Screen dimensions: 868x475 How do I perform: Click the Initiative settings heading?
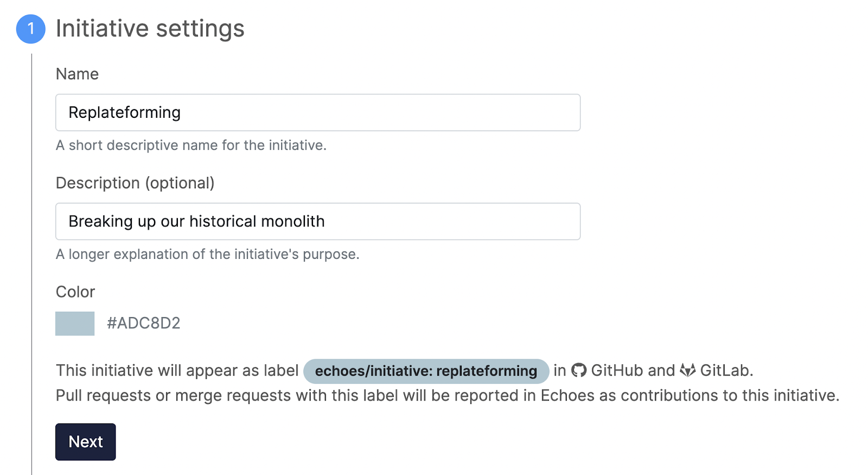[x=150, y=28]
